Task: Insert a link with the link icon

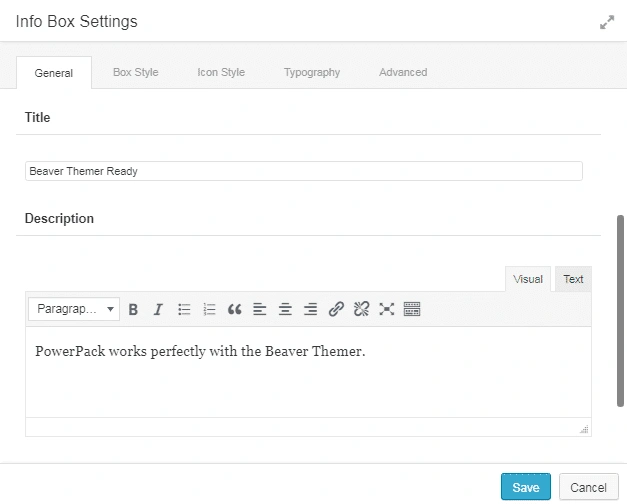Action: (x=336, y=310)
